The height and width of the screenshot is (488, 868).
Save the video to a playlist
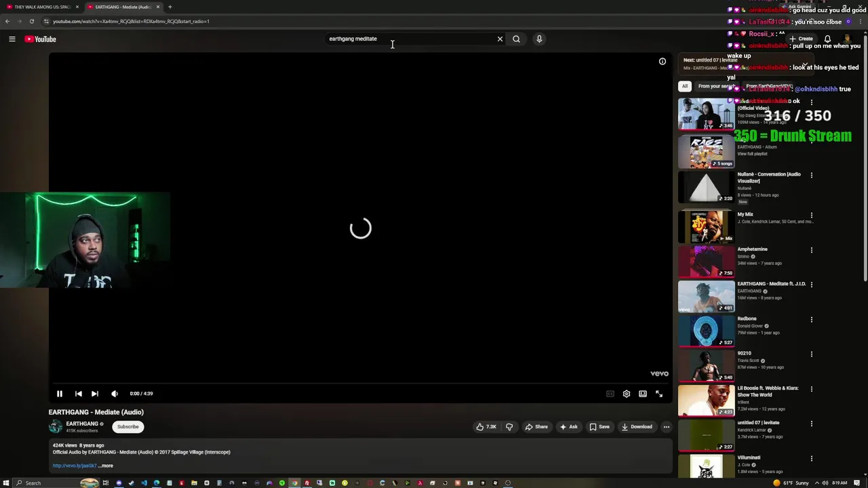[599, 426]
